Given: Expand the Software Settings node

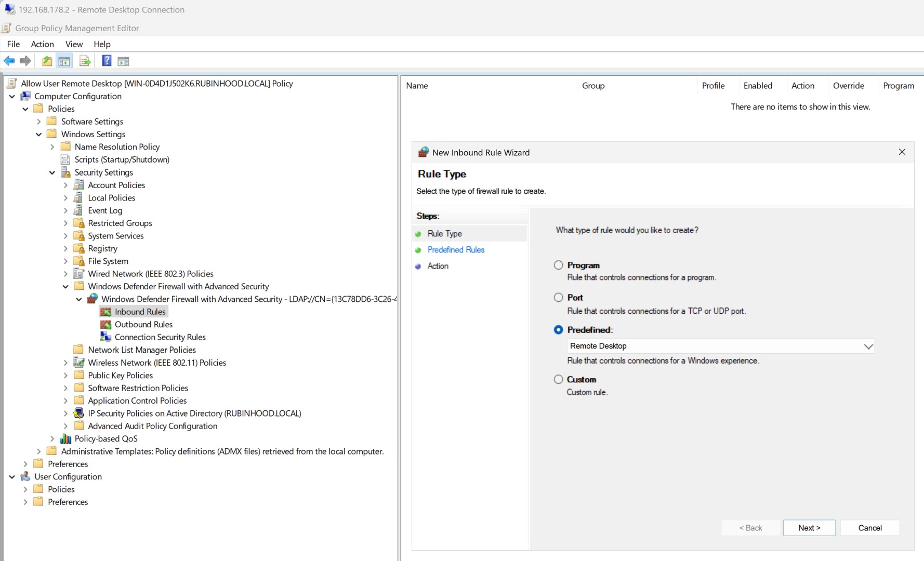Looking at the screenshot, I should (x=39, y=122).
